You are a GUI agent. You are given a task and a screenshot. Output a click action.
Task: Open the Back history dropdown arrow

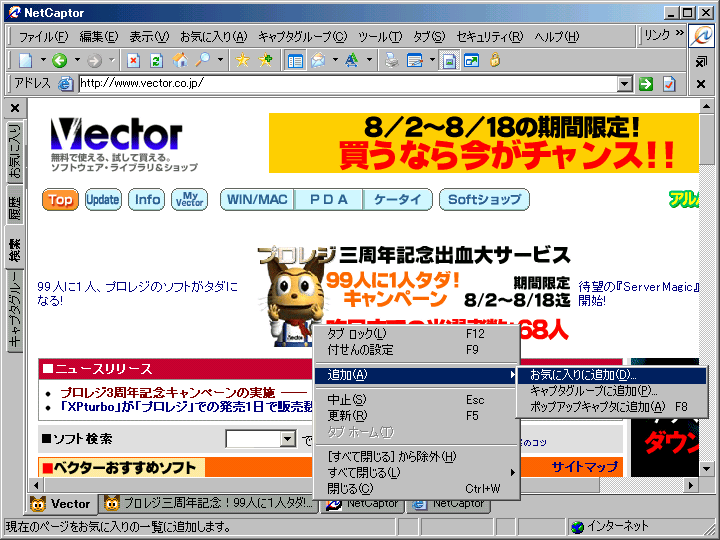[77, 60]
